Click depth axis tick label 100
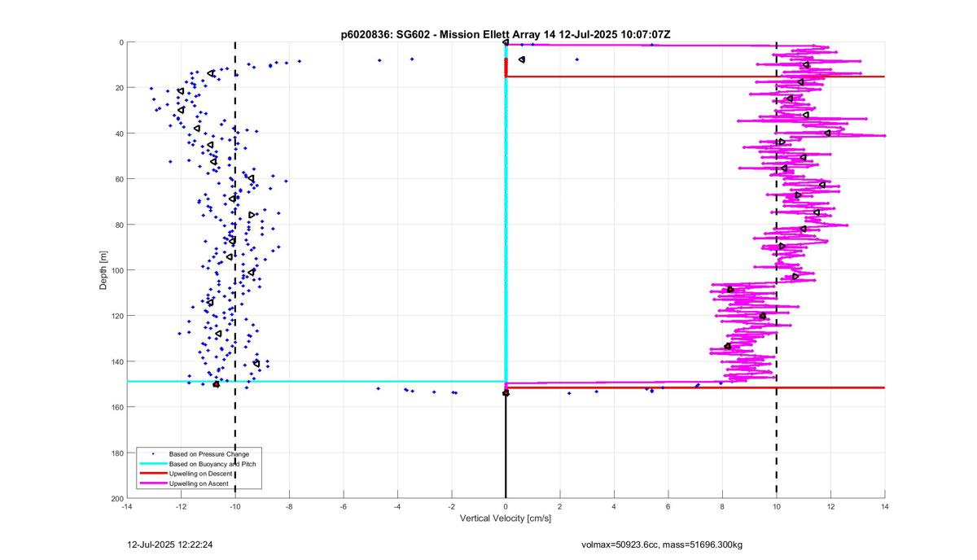977x560 pixels. (116, 270)
